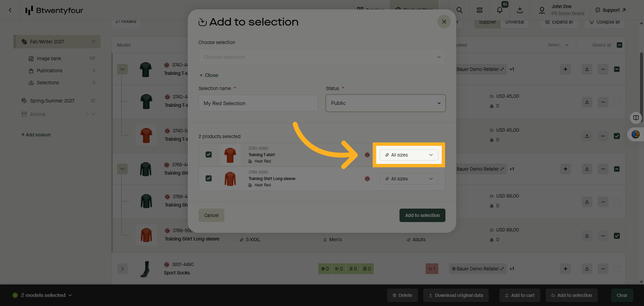Close the Add to selection dialog

click(x=444, y=22)
